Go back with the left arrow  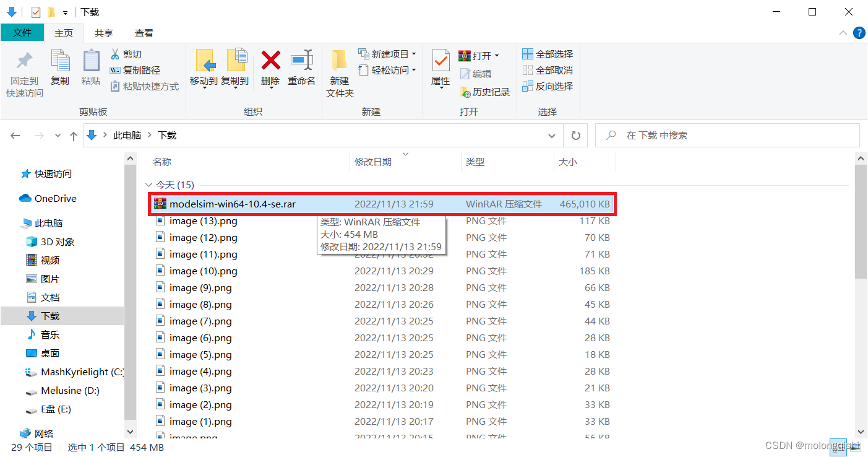pyautogui.click(x=15, y=135)
